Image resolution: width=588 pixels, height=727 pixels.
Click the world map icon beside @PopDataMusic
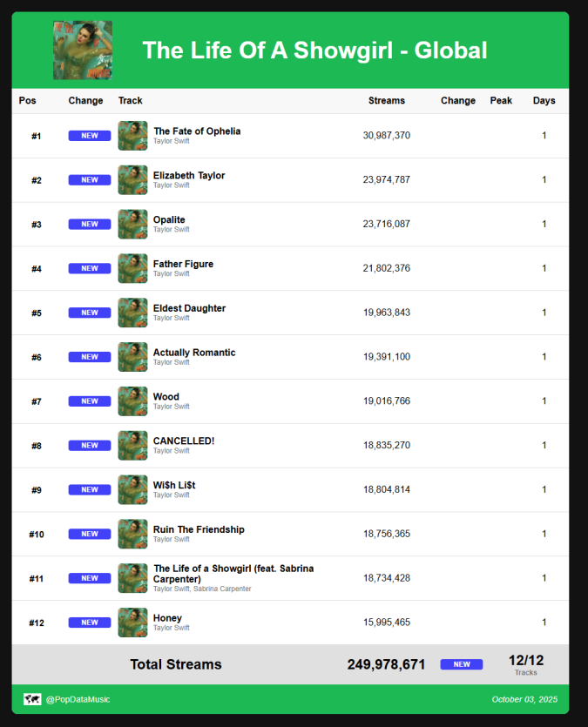32,699
